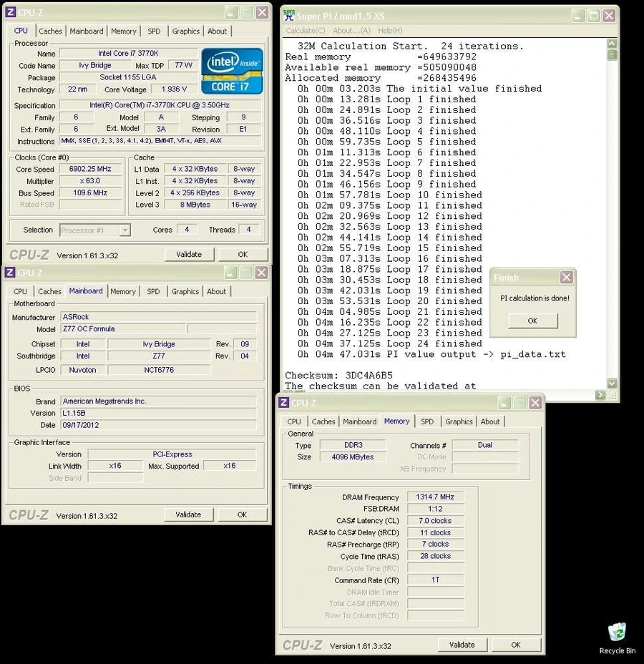Click Super PI horizontal scrollbar right arrow
This screenshot has height=664, width=644.
pos(600,395)
